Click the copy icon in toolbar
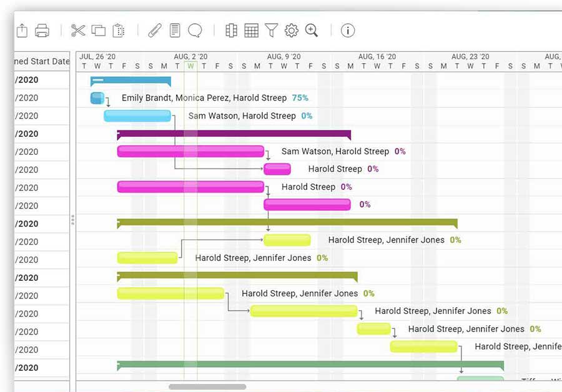The width and height of the screenshot is (562, 392). [x=98, y=31]
